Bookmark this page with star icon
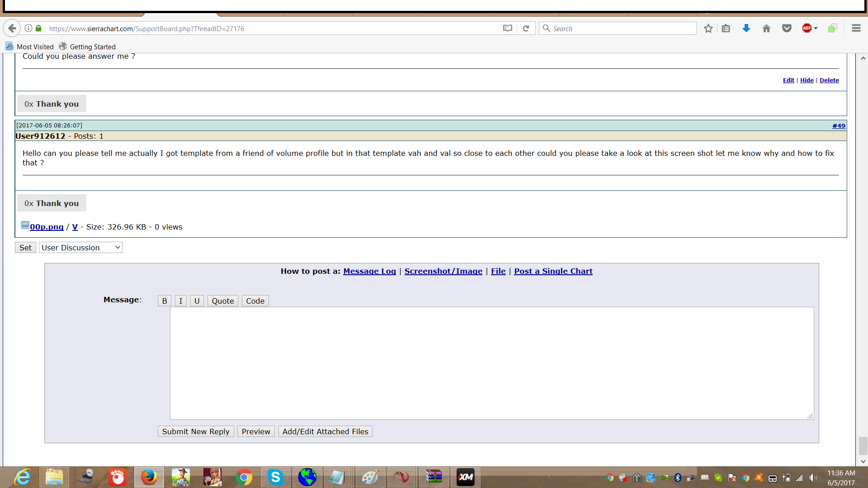This screenshot has height=488, width=868. [708, 28]
